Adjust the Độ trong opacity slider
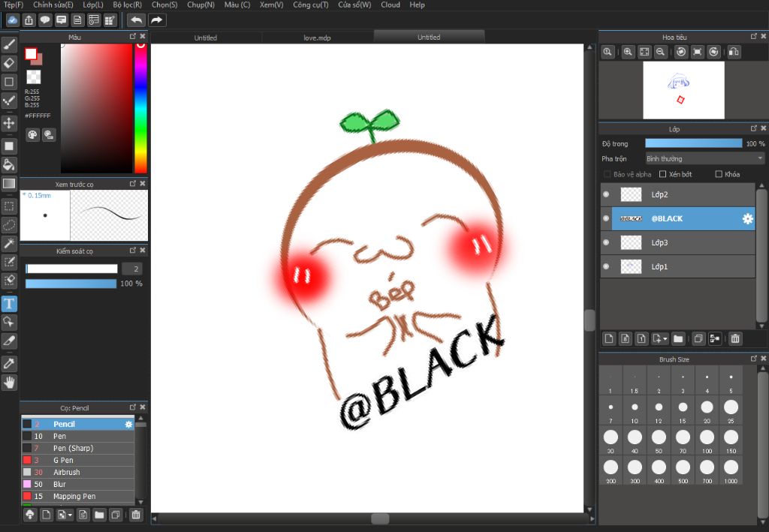The image size is (769, 532). pyautogui.click(x=693, y=143)
